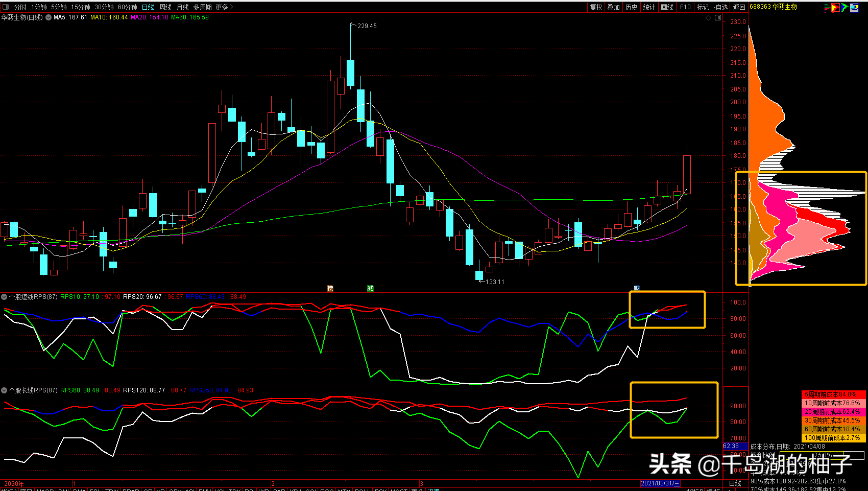This screenshot has height=491, width=868.
Task: Select the green-blue arrow chip distribution icon
Action: (845, 8)
